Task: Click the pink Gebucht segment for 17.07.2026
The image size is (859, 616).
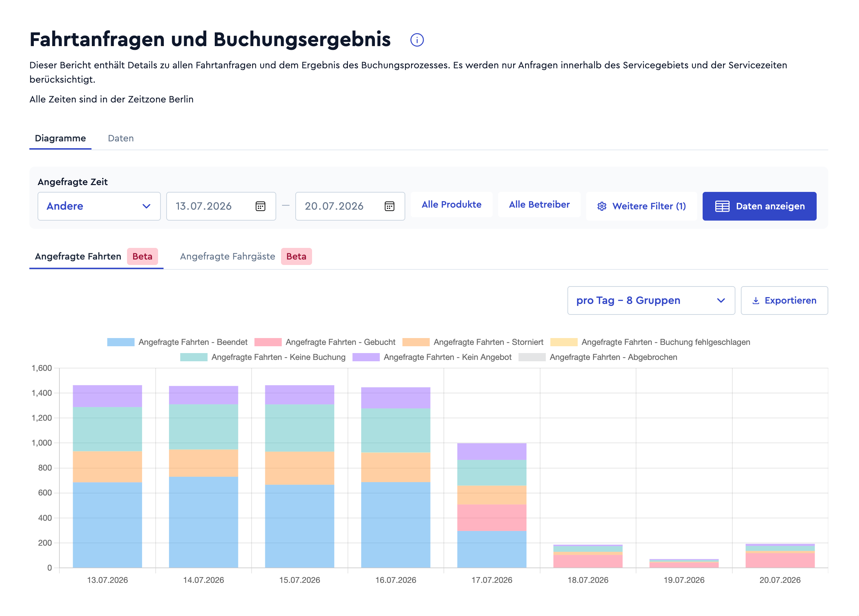Action: [492, 518]
